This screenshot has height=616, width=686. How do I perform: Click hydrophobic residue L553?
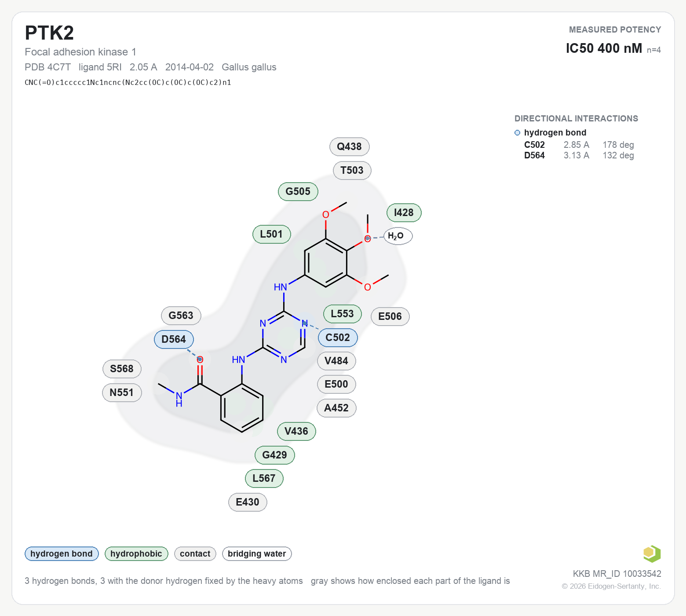pos(343,314)
